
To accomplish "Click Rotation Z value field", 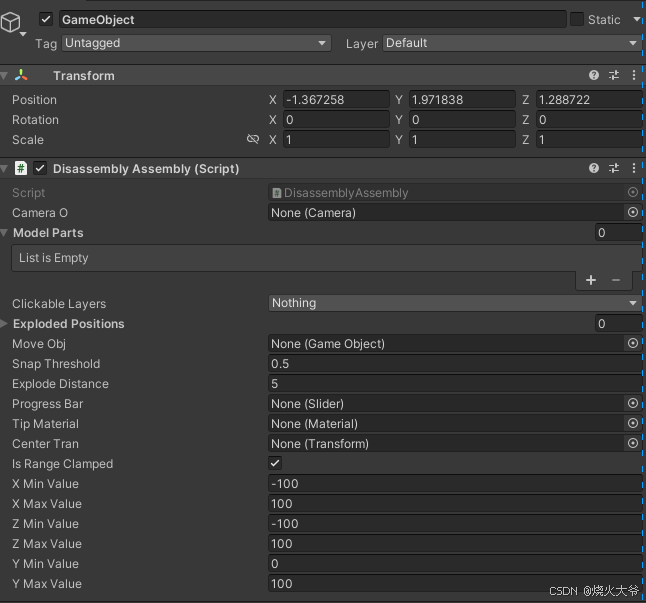I will [x=589, y=119].
